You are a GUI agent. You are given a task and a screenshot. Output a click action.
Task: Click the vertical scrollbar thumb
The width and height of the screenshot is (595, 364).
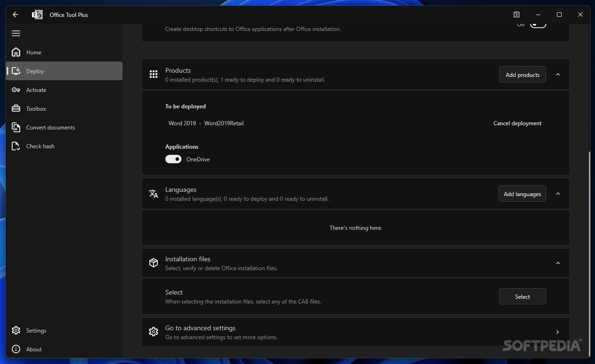pos(590,253)
